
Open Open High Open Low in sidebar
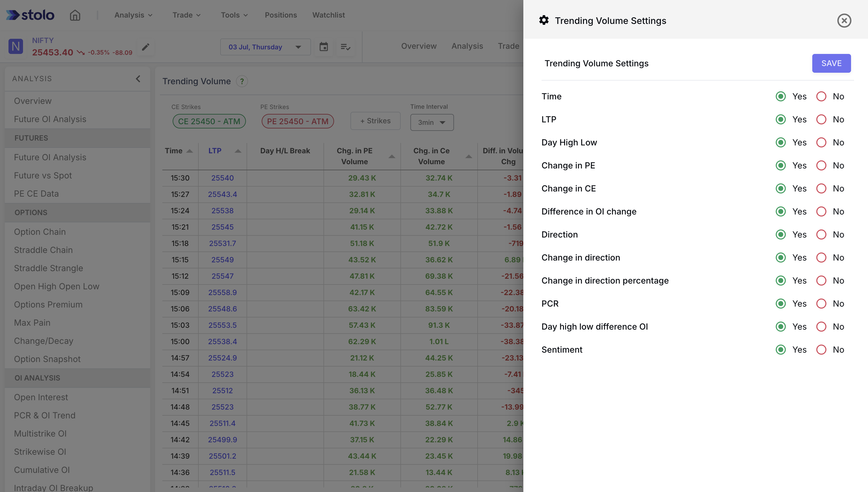(56, 287)
